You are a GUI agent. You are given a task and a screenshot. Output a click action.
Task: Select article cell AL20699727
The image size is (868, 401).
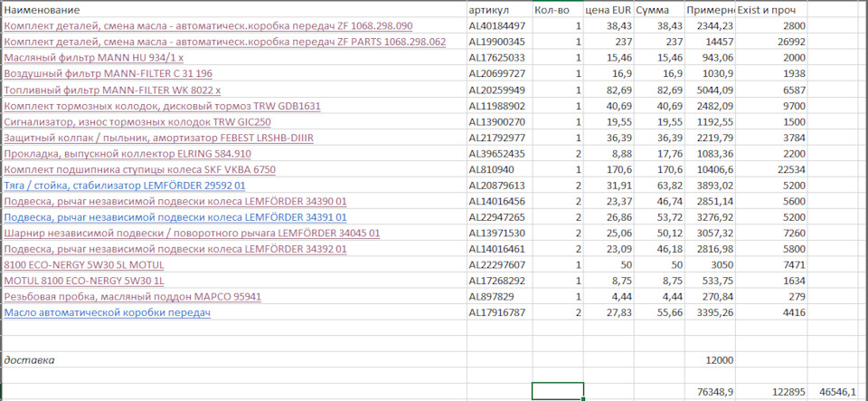tap(500, 73)
